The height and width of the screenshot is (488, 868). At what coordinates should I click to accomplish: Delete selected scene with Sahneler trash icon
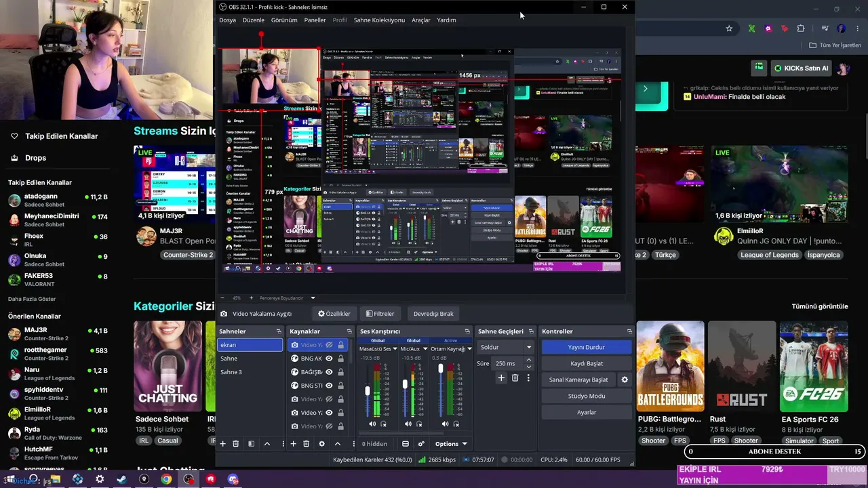tap(236, 444)
